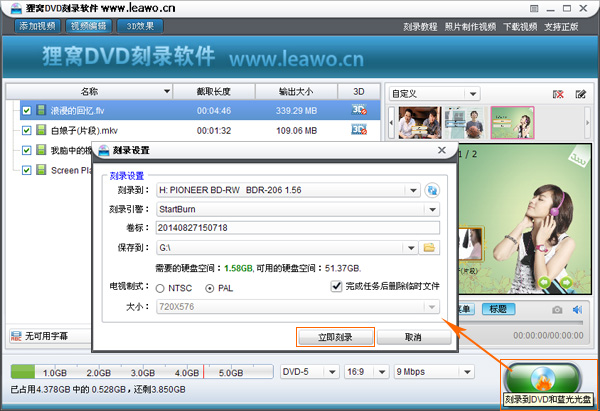The height and width of the screenshot is (411, 600).
Task: Uncheck the 我脑中的 video checkbox
Action: tap(26, 150)
